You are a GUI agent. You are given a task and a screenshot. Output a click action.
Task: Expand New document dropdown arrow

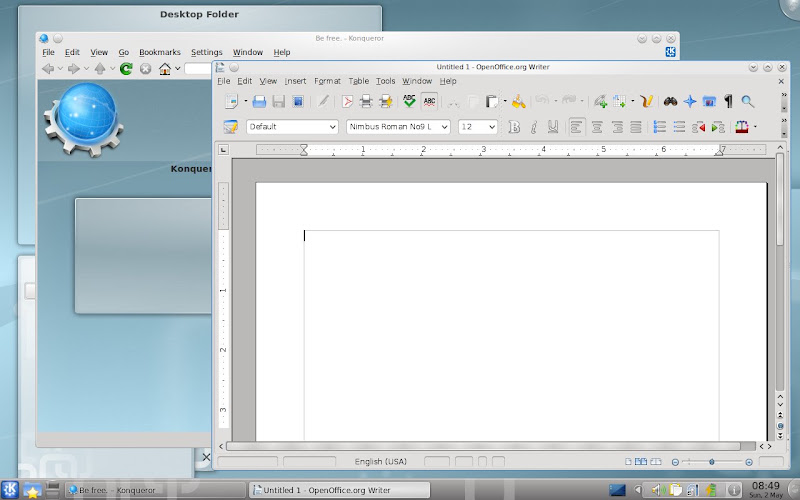coord(245,102)
